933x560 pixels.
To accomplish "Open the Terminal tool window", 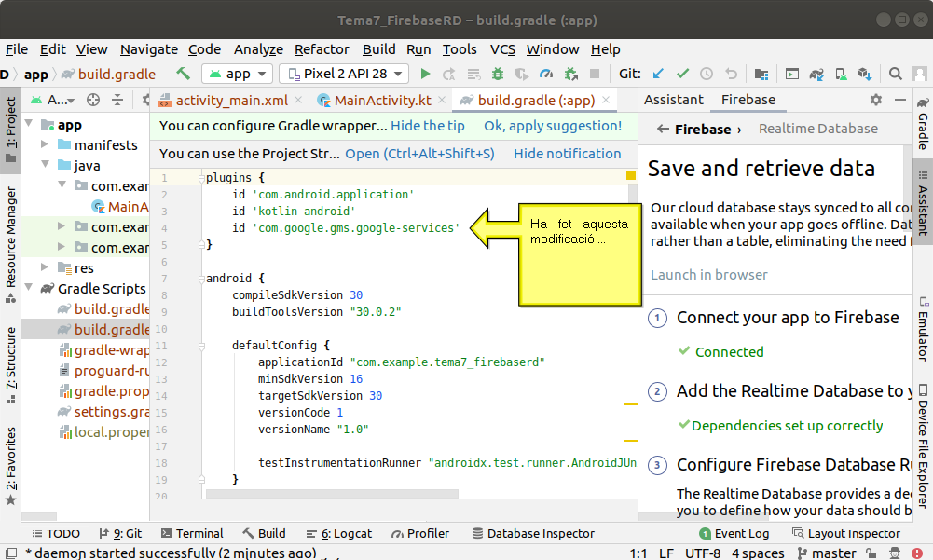I will (x=192, y=533).
